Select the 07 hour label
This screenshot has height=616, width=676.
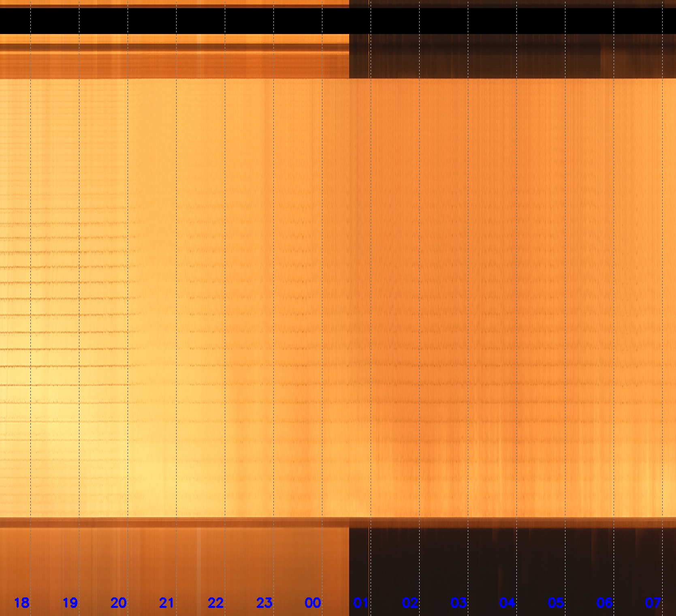(653, 603)
